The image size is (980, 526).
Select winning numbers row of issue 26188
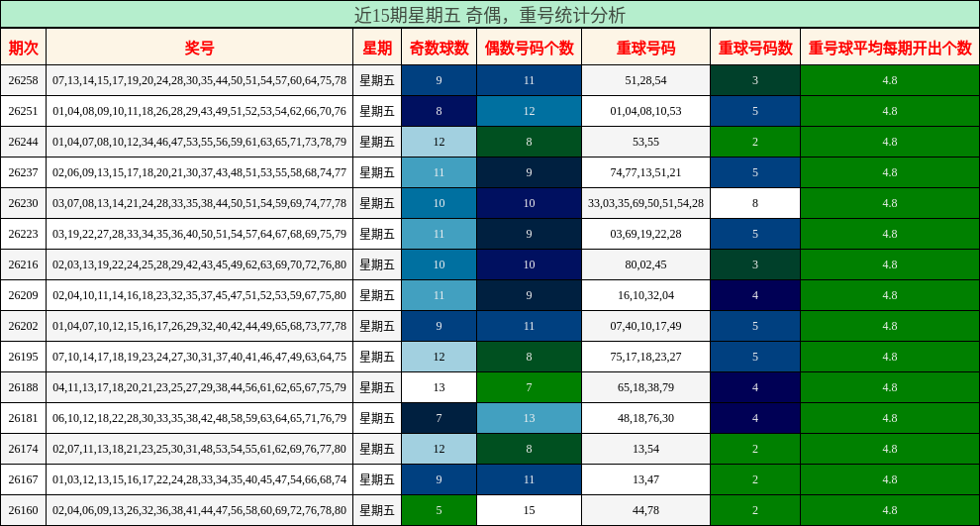[199, 386]
